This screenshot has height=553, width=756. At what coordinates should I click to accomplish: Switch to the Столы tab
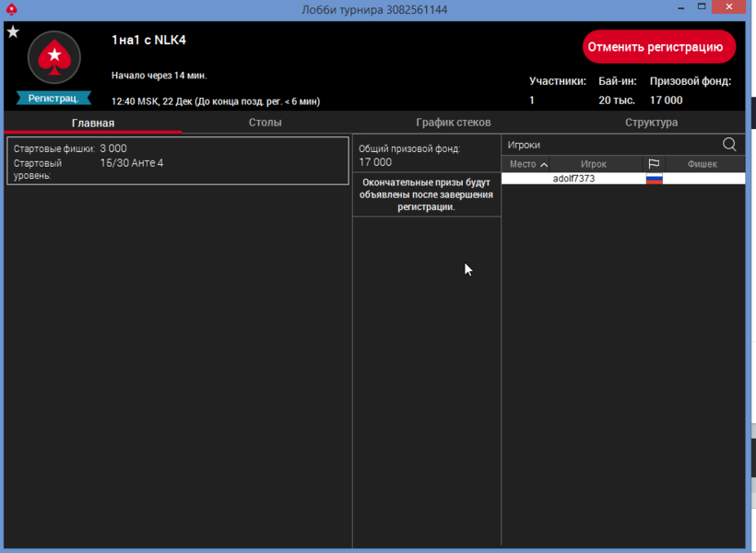coord(265,123)
